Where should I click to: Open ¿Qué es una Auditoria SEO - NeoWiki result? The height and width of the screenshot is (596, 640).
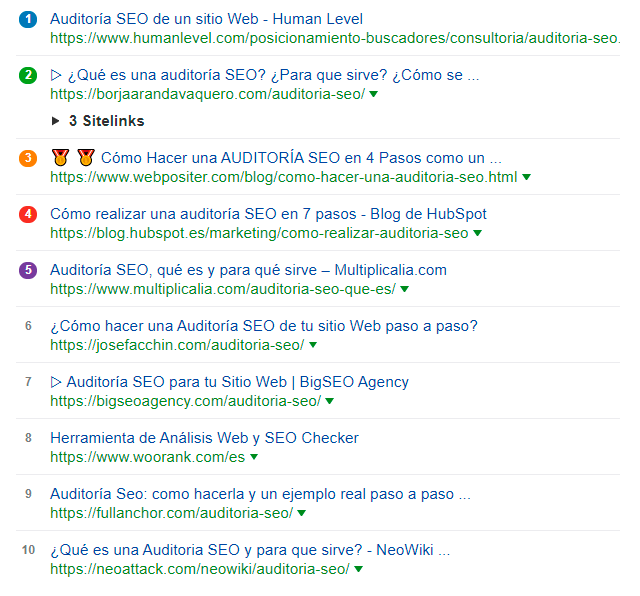point(250,550)
